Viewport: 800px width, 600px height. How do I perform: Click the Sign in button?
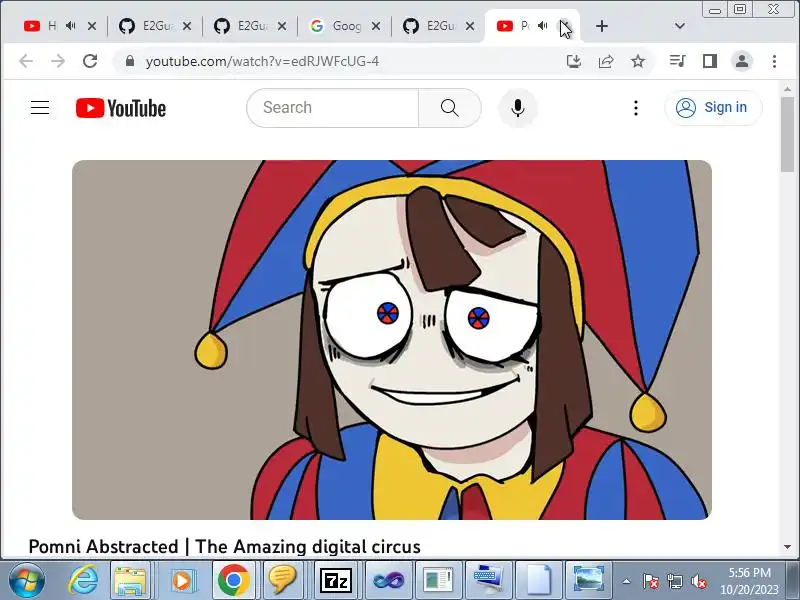pyautogui.click(x=713, y=108)
